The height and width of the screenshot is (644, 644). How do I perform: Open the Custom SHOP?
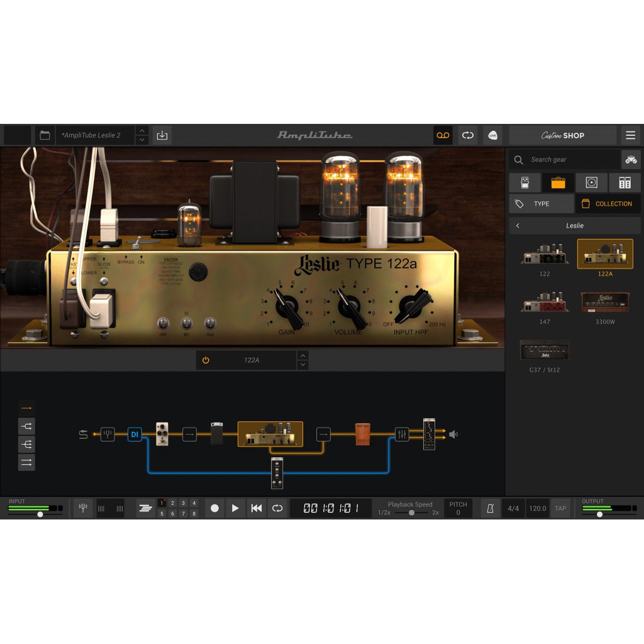tap(562, 135)
